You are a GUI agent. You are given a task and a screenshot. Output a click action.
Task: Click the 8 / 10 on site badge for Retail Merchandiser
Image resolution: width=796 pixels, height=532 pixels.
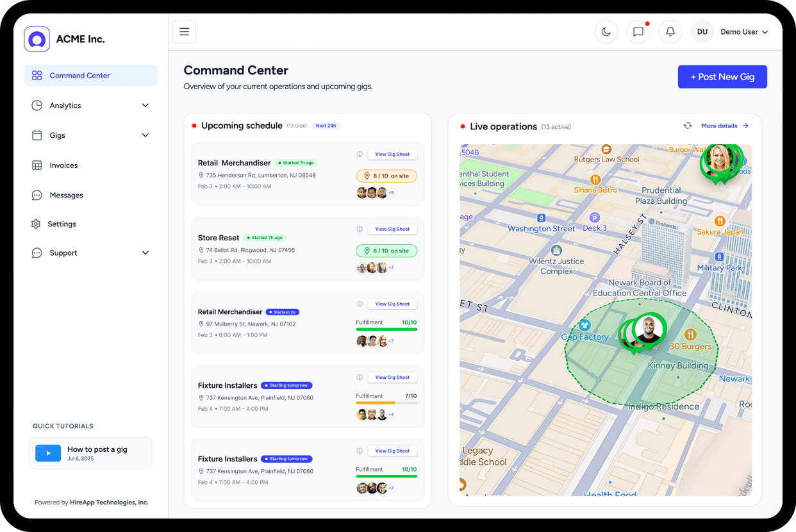point(386,176)
